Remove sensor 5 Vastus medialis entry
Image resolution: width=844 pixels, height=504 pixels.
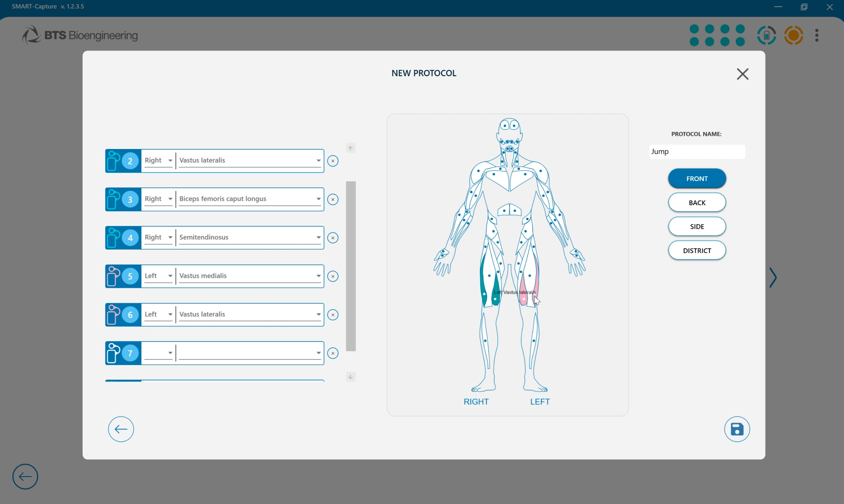point(333,277)
